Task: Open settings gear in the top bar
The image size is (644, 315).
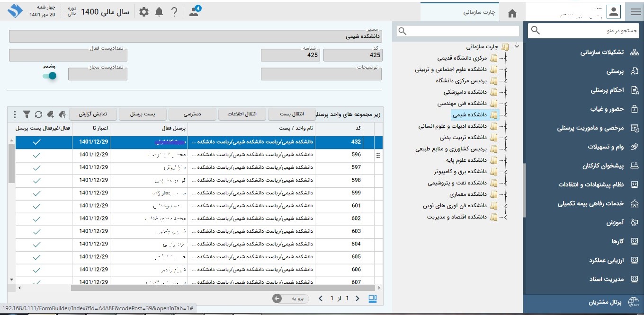Action: [144, 12]
